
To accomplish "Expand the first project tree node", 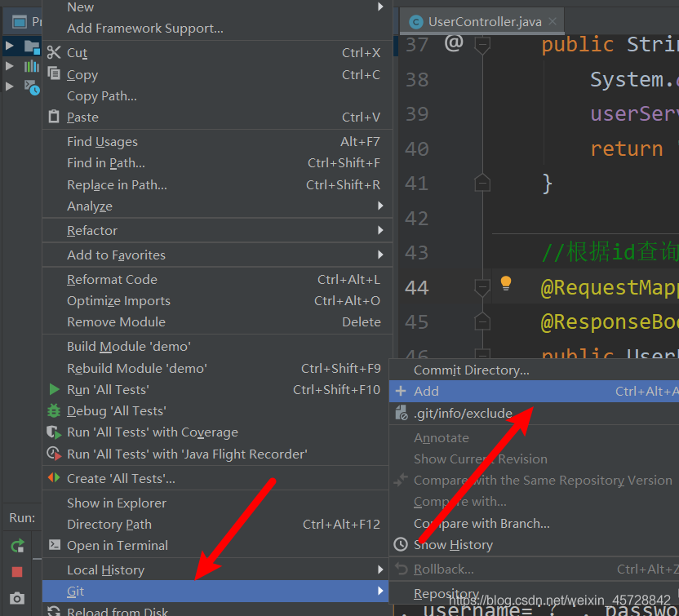I will pos(9,46).
